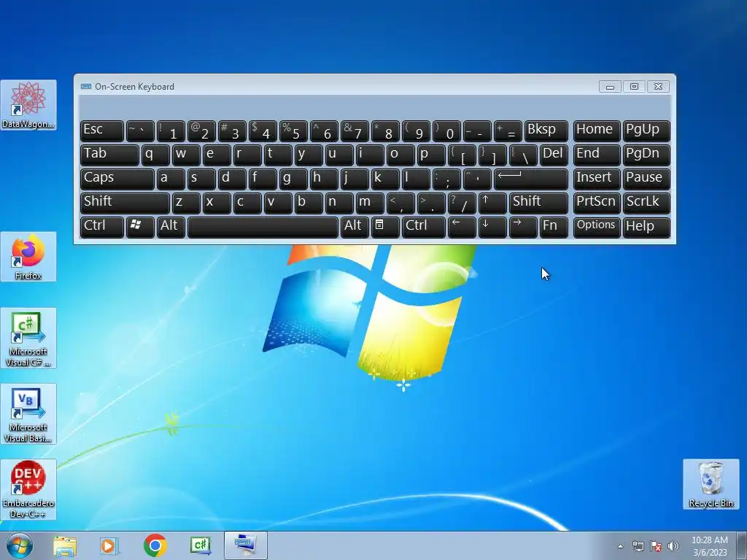Click the semicolon key
Image resolution: width=747 pixels, height=560 pixels.
pos(446,179)
